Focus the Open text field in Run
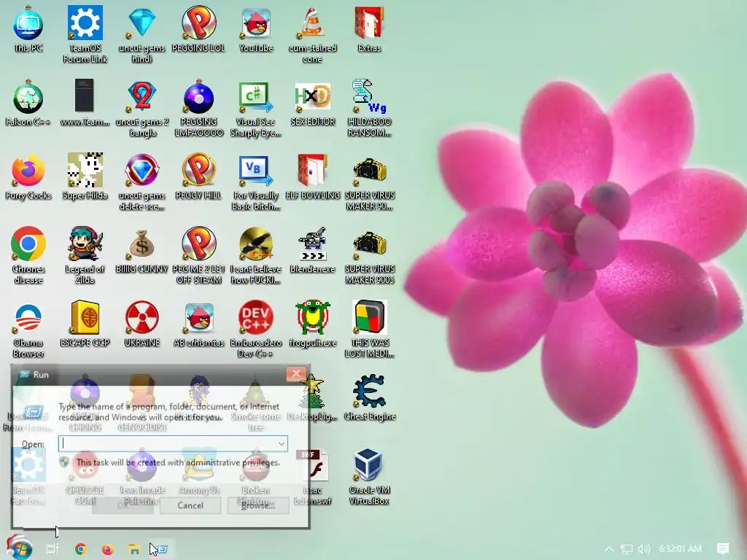Image resolution: width=747 pixels, height=560 pixels. pos(173,444)
